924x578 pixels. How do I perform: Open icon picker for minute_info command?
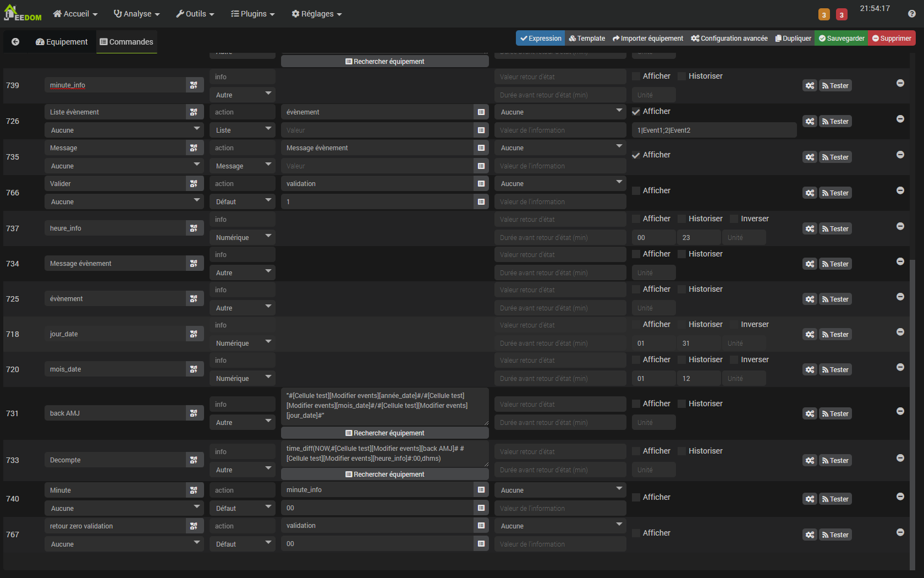[194, 85]
